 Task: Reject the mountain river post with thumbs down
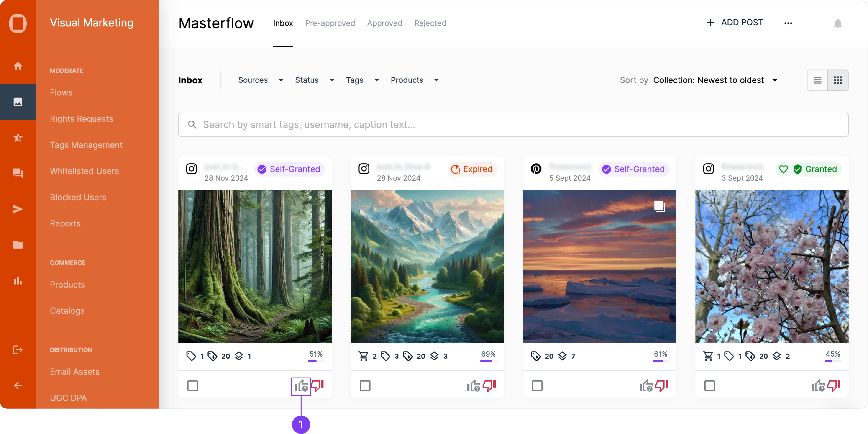(489, 386)
